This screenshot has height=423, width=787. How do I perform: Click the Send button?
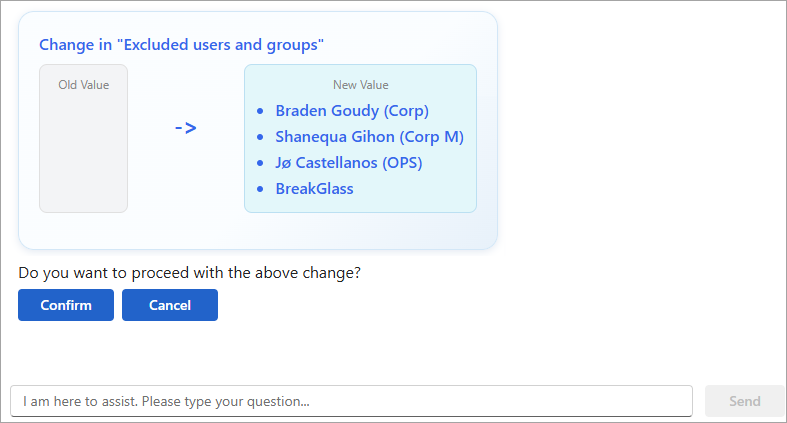744,401
